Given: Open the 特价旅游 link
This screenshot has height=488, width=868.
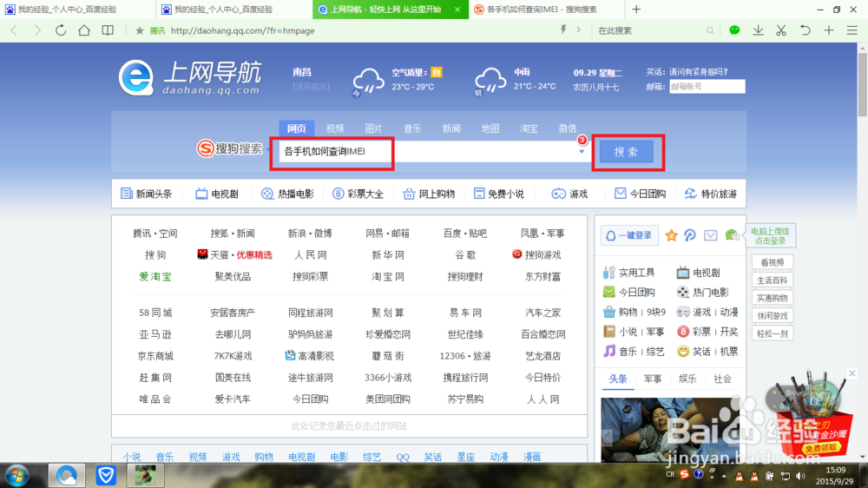Looking at the screenshot, I should tap(711, 194).
